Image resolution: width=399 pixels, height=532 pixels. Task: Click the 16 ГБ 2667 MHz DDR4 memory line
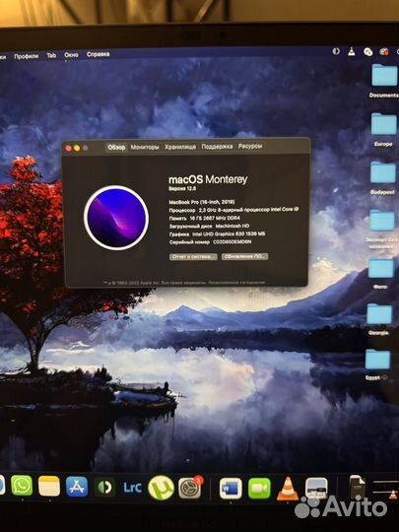(205, 218)
